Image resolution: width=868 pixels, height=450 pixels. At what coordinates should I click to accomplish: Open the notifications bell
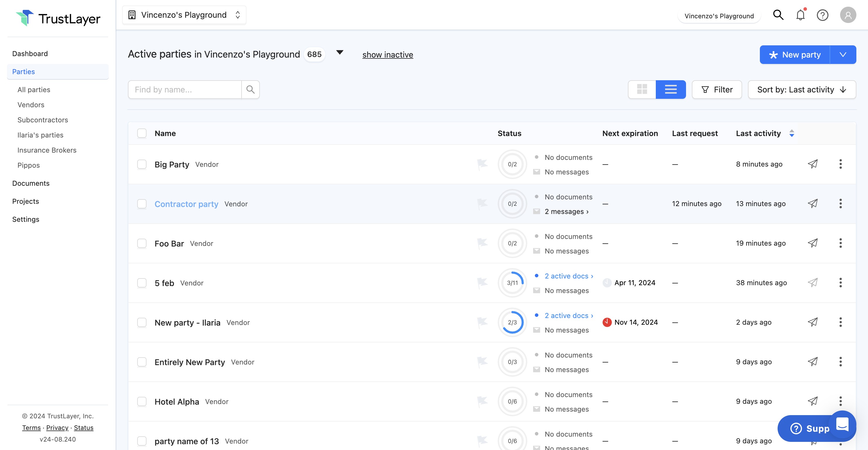click(x=800, y=15)
